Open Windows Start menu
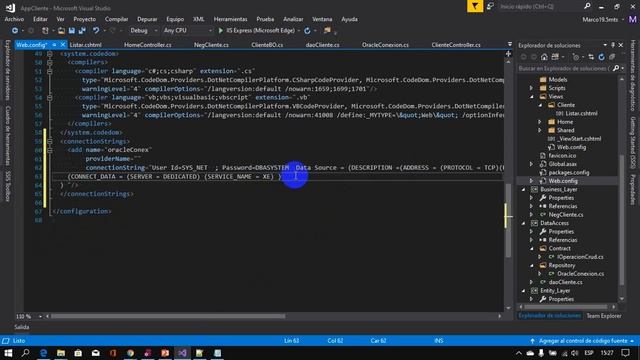This screenshot has height=360, width=640. coord(8,353)
